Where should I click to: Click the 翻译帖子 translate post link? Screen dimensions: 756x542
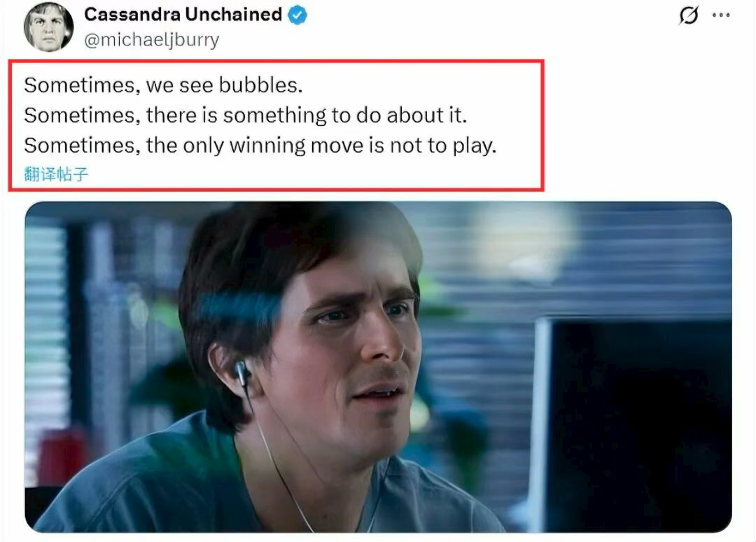point(56,174)
